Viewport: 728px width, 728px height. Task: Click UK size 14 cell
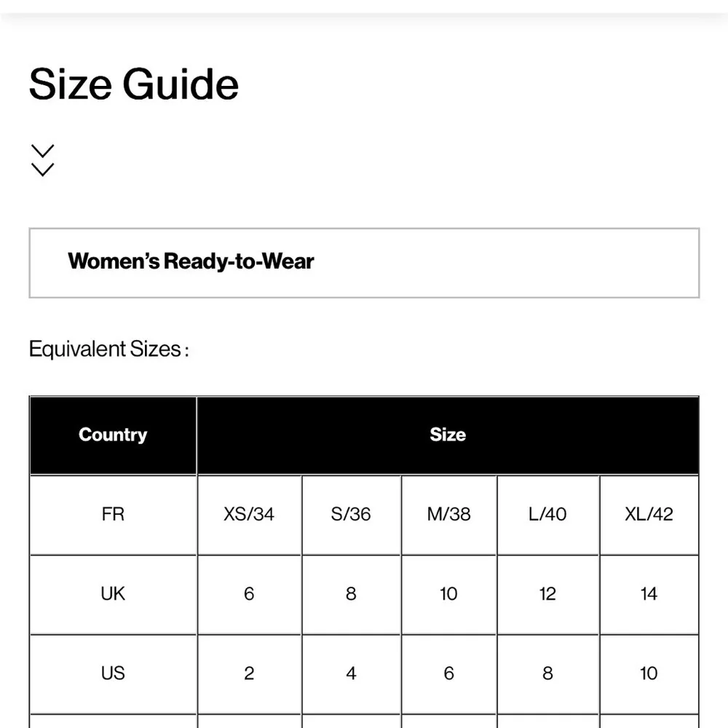(x=649, y=594)
